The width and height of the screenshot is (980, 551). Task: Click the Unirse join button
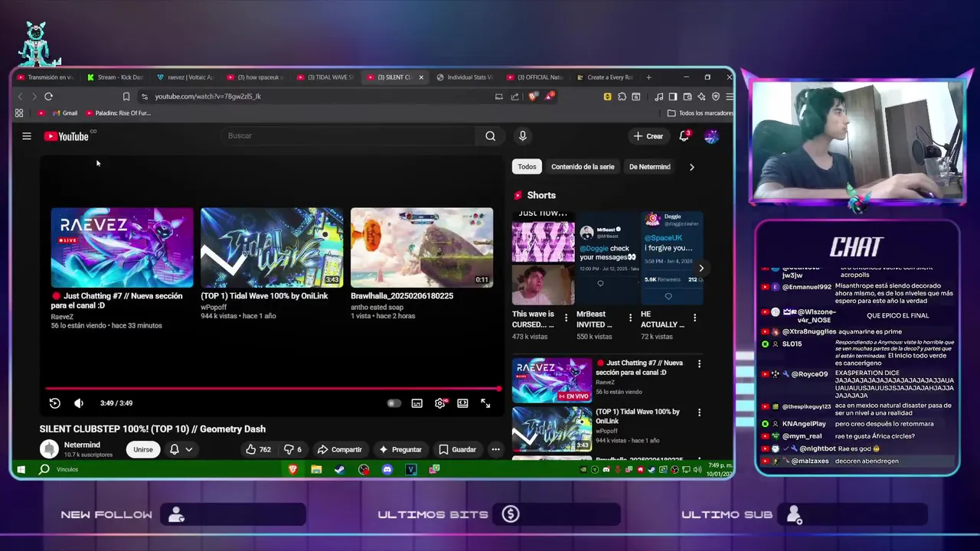coord(143,450)
